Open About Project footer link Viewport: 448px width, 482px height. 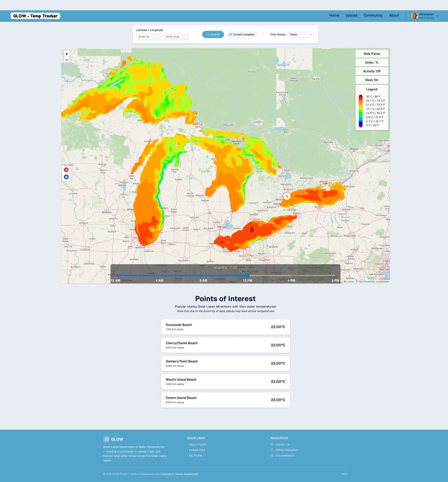click(x=198, y=444)
